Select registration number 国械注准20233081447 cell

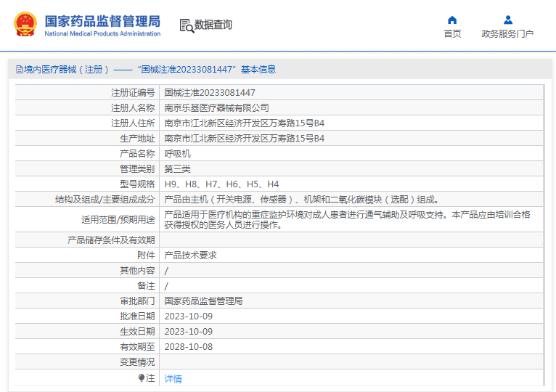coord(210,92)
